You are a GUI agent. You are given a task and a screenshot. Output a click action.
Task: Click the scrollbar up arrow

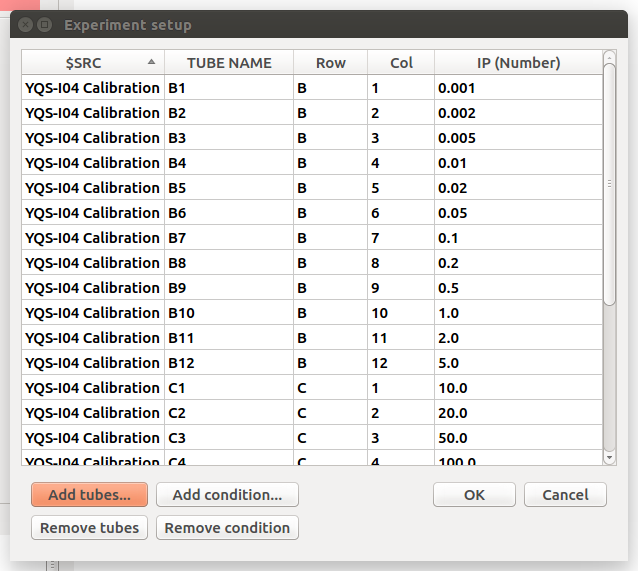tap(609, 57)
